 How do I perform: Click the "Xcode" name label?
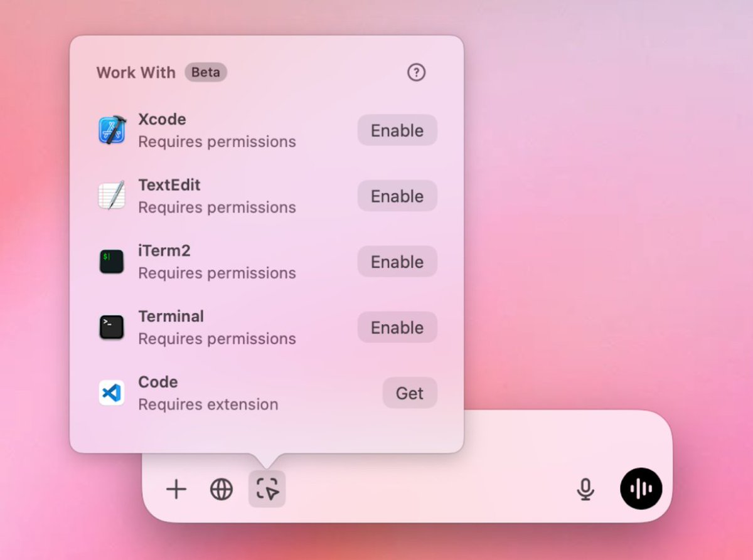click(x=162, y=119)
